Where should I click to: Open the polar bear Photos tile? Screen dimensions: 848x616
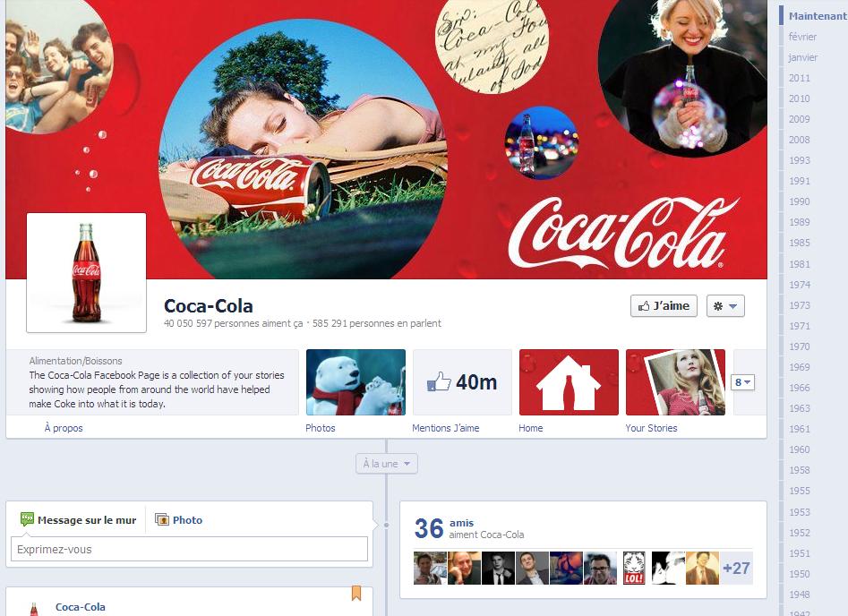pyautogui.click(x=355, y=382)
